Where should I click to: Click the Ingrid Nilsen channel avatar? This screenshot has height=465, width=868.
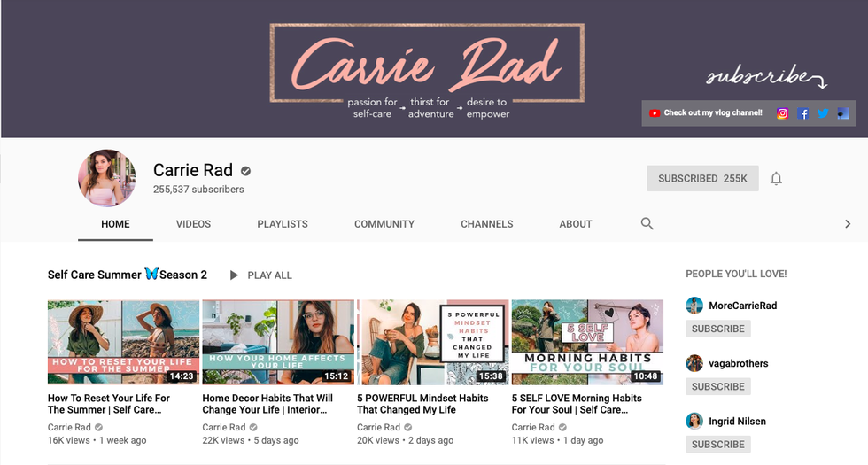[694, 422]
